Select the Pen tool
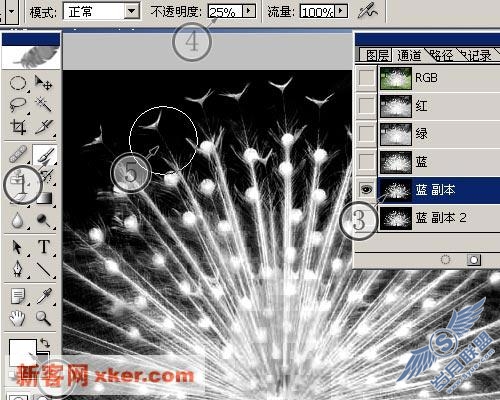 pos(18,269)
